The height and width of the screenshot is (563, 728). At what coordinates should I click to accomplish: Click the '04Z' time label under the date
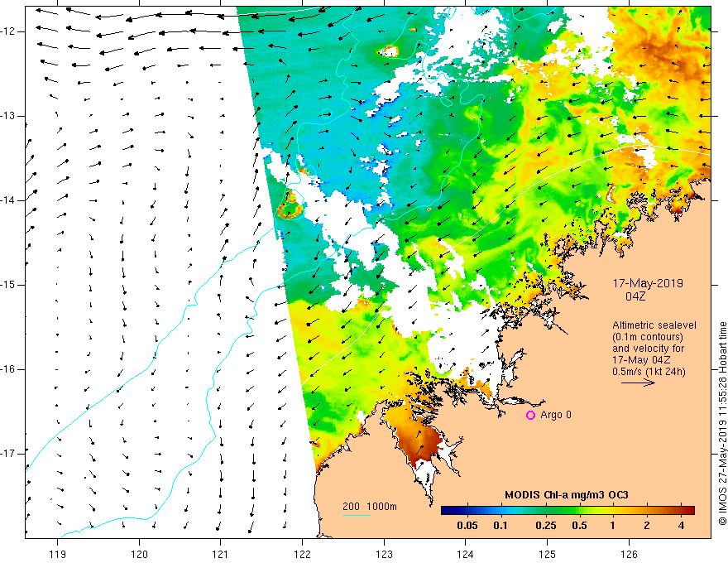click(635, 296)
